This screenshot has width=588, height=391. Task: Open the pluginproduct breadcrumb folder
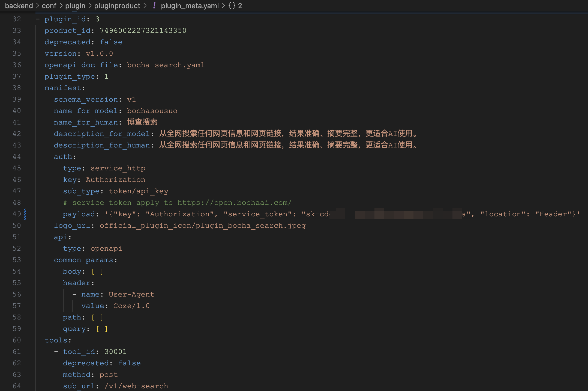click(x=117, y=6)
